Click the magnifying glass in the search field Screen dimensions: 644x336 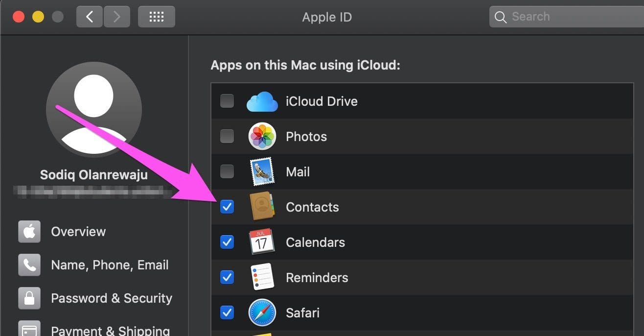tap(500, 17)
